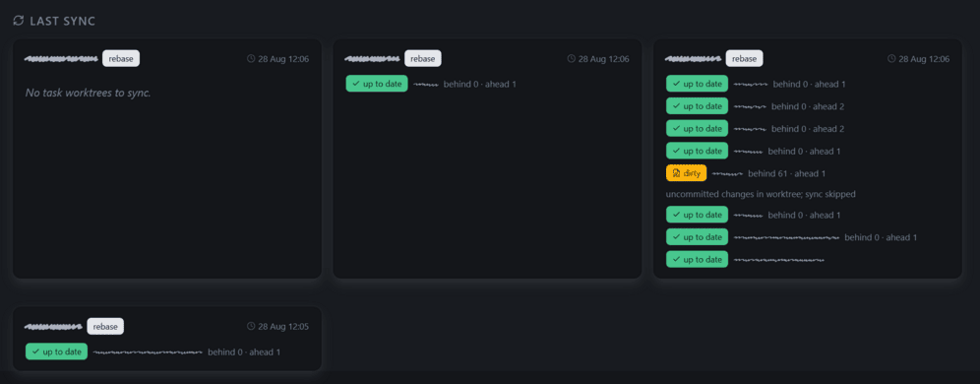The width and height of the screenshot is (980, 384).
Task: Click the sync arrows icon beside LAST SYNC
Action: [x=19, y=21]
